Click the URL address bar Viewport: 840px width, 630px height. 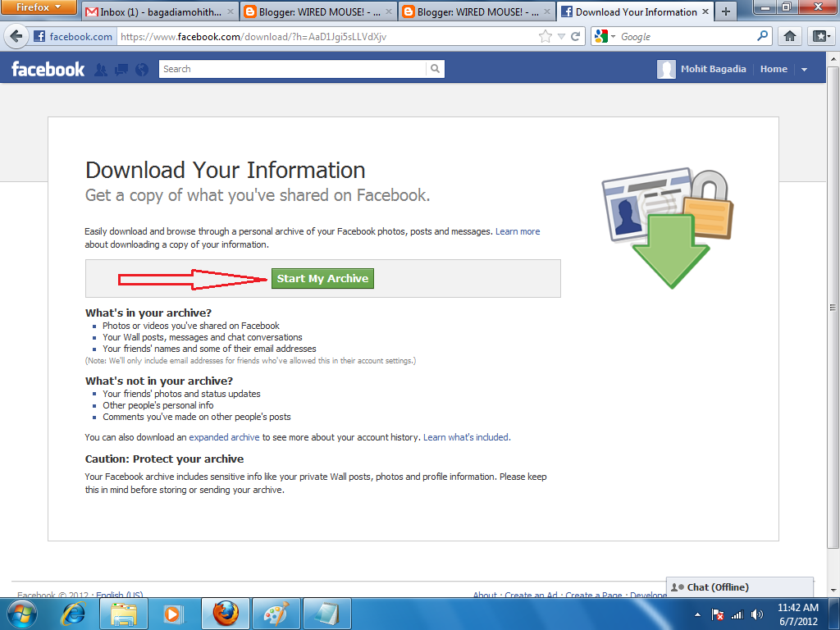[x=326, y=36]
